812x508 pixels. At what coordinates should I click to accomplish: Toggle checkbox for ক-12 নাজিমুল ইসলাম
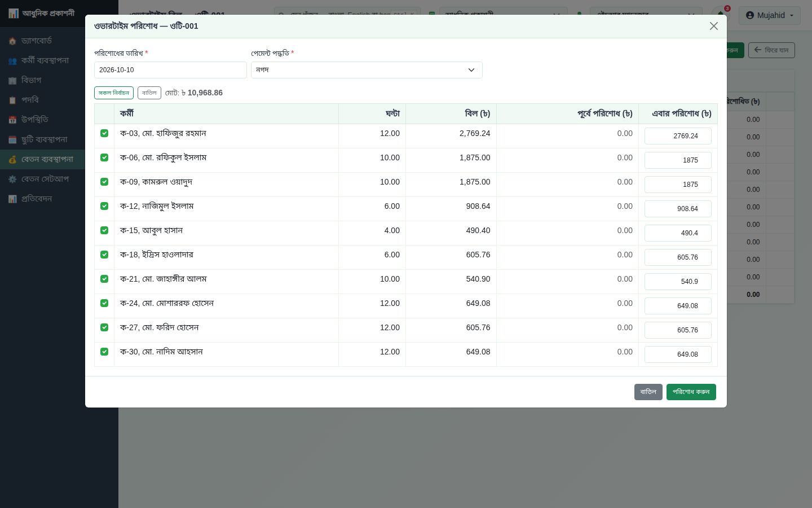tap(104, 206)
